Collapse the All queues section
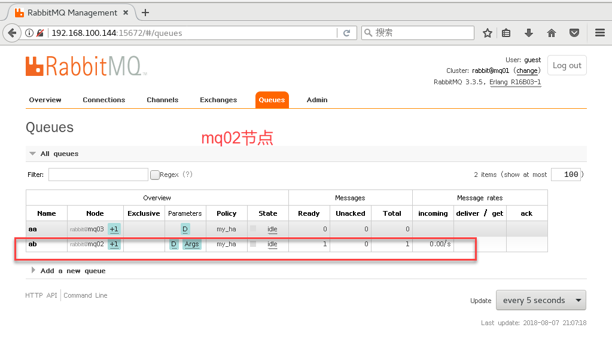612x364 pixels. point(33,154)
